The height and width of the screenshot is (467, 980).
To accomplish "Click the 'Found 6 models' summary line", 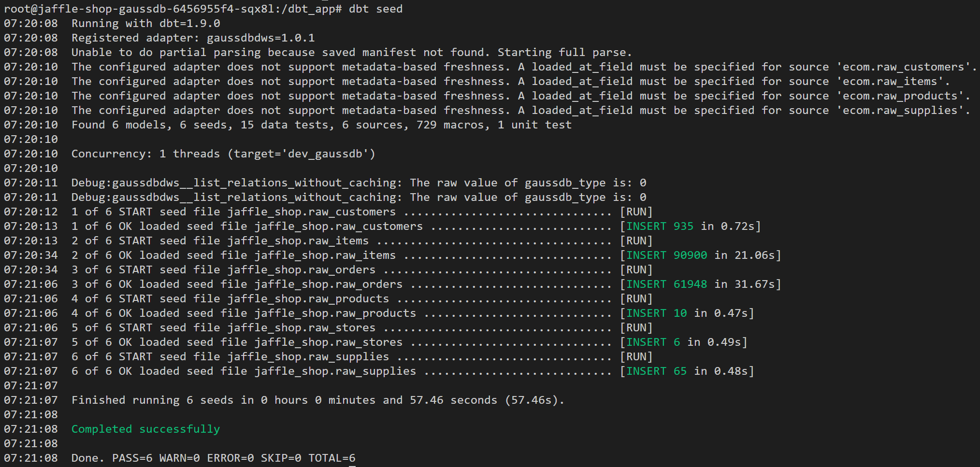I will point(321,125).
